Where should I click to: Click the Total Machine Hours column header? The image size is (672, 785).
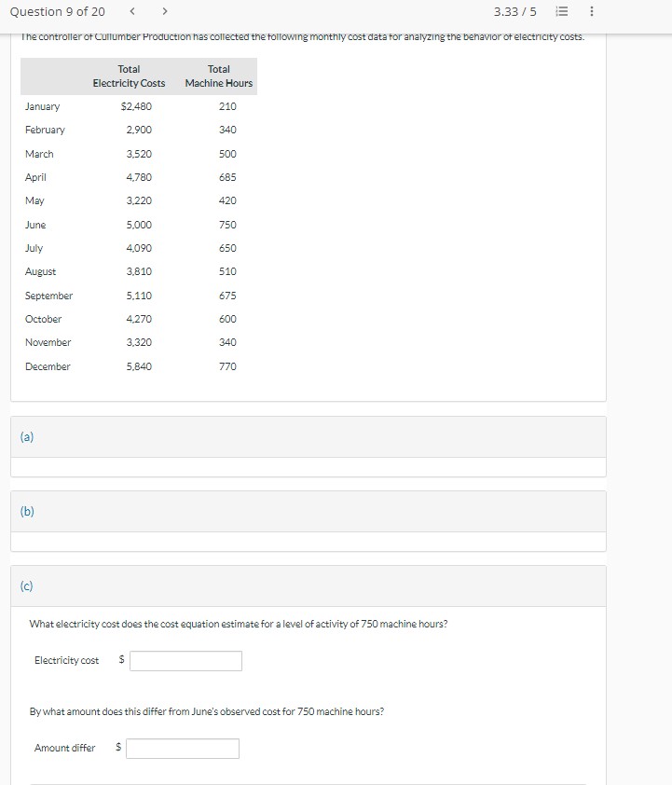pos(218,76)
